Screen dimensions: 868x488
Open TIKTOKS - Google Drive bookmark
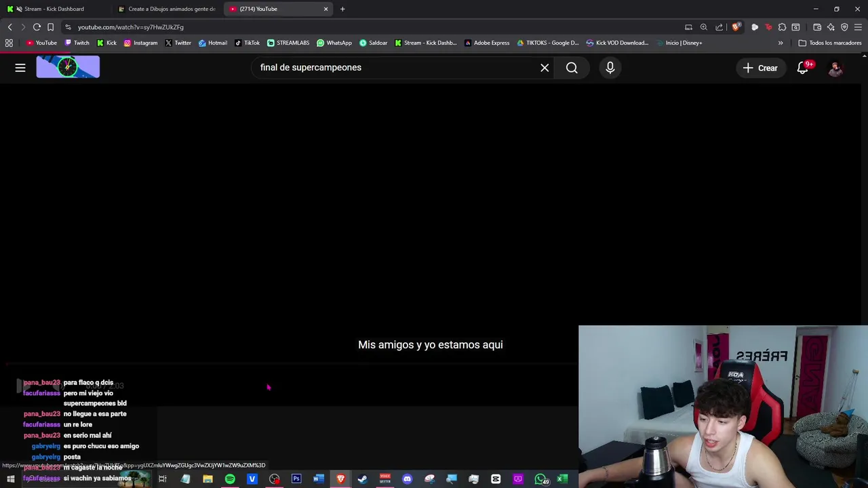548,43
